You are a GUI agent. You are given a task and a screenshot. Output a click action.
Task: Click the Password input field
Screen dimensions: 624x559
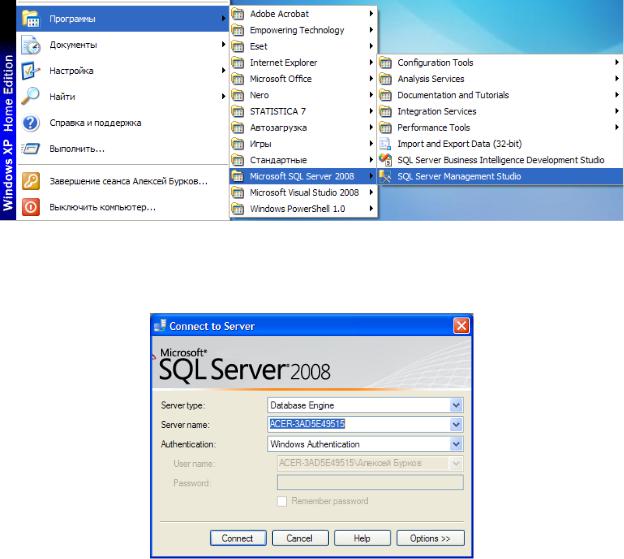point(370,483)
